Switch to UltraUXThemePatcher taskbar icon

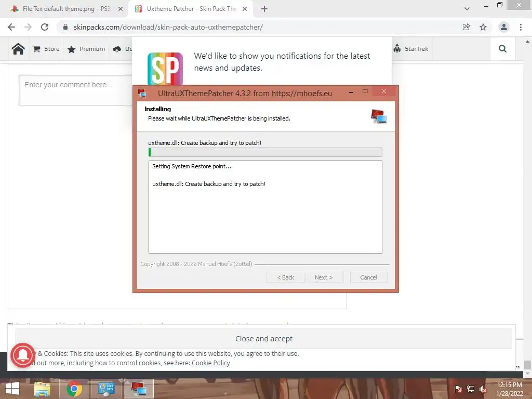[x=138, y=389]
